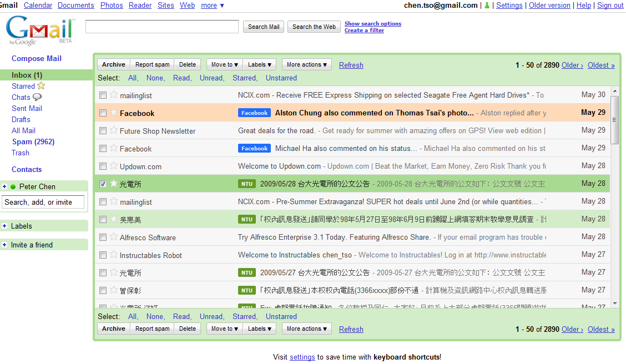626x364 pixels.
Task: Click the Search Mail button
Action: (264, 27)
